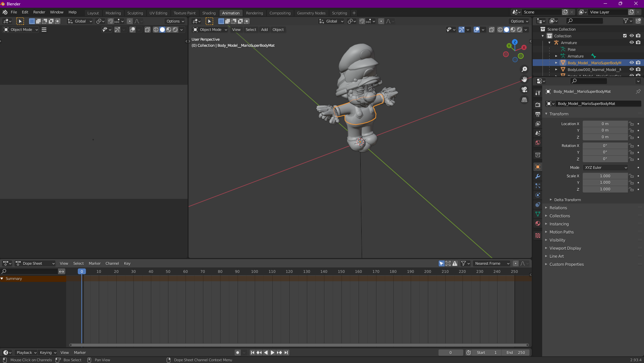Open Object Mode dropdown in main viewport
The width and height of the screenshot is (644, 363).
coord(210,30)
